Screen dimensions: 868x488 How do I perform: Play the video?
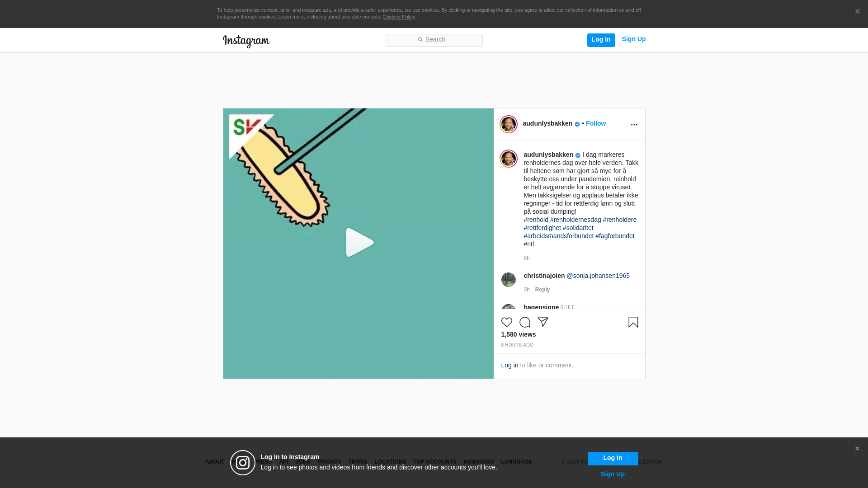tap(359, 243)
